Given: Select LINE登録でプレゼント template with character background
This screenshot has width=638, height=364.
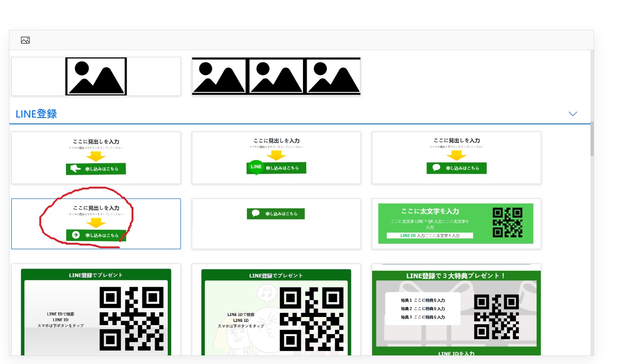Looking at the screenshot, I should click(276, 310).
